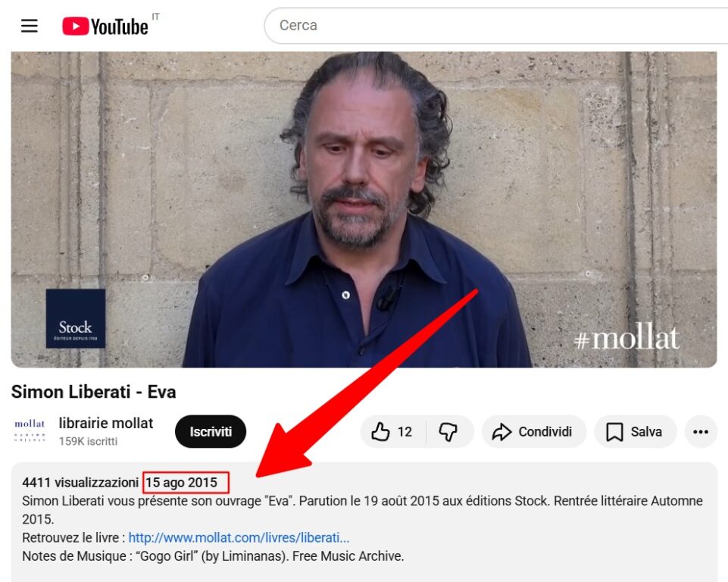Go to the YouTube home logo
Viewport: 728px width, 582px height.
tap(105, 26)
